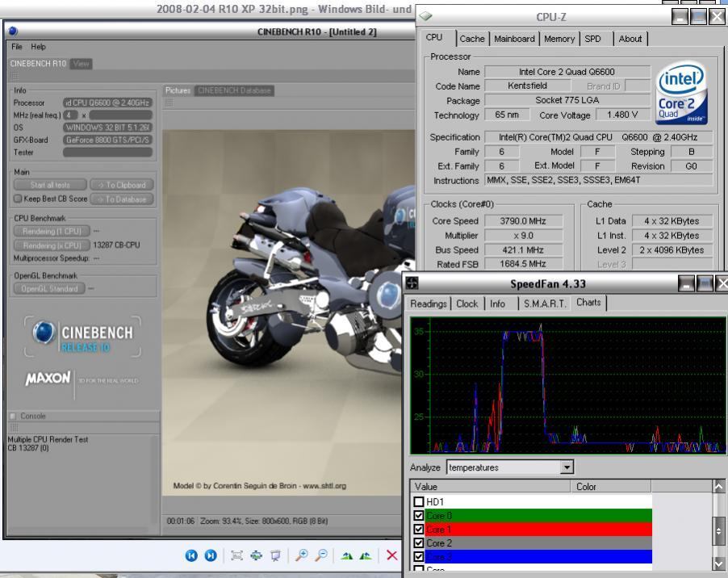
Task: Uncheck Core 2 temperature checkbox
Action: tap(418, 543)
